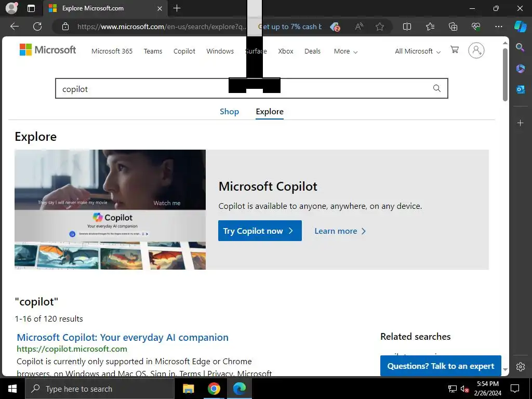Select the Explore tab
Image resolution: width=532 pixels, height=399 pixels.
point(270,111)
